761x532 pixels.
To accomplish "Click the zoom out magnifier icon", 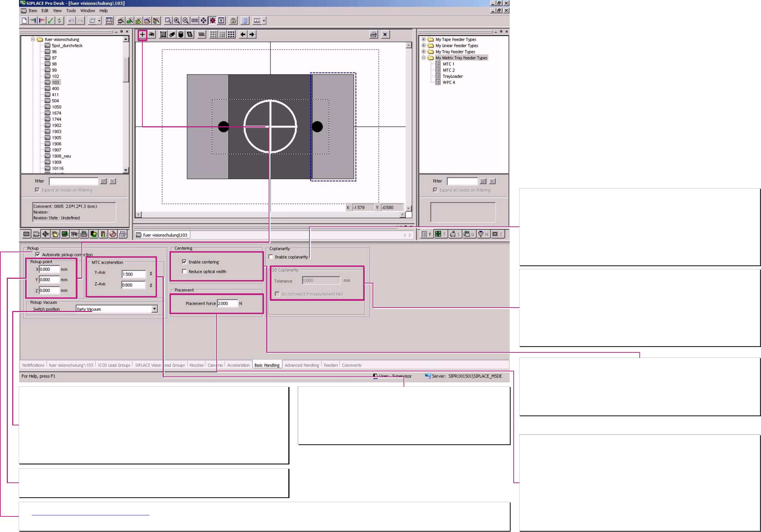I will [185, 21].
